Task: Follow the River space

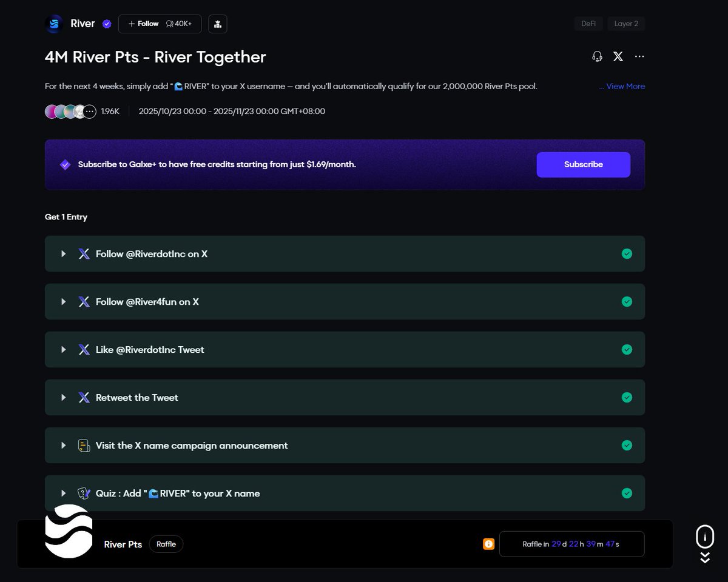Action: tap(143, 24)
